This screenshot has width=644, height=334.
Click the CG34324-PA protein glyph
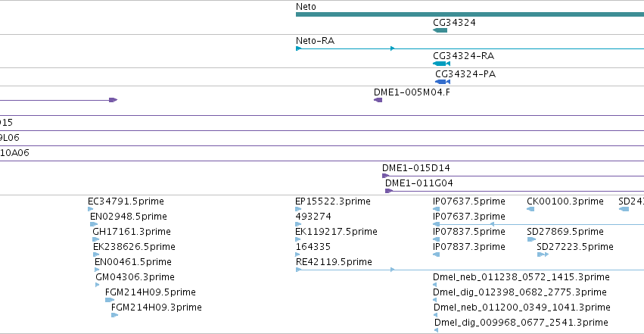pyautogui.click(x=443, y=82)
